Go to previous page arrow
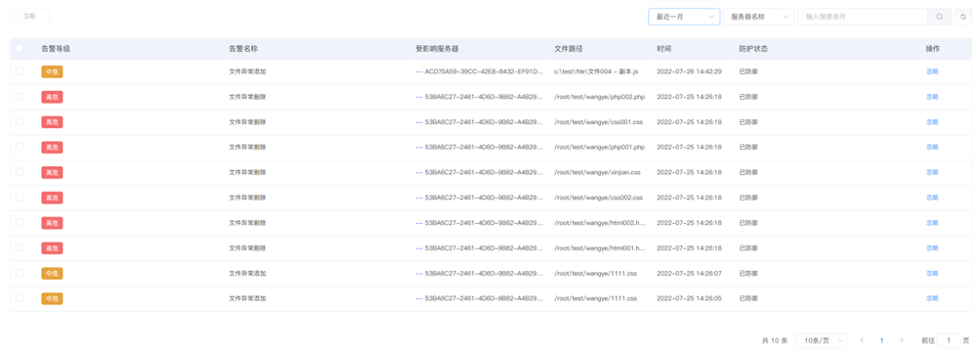 862,340
